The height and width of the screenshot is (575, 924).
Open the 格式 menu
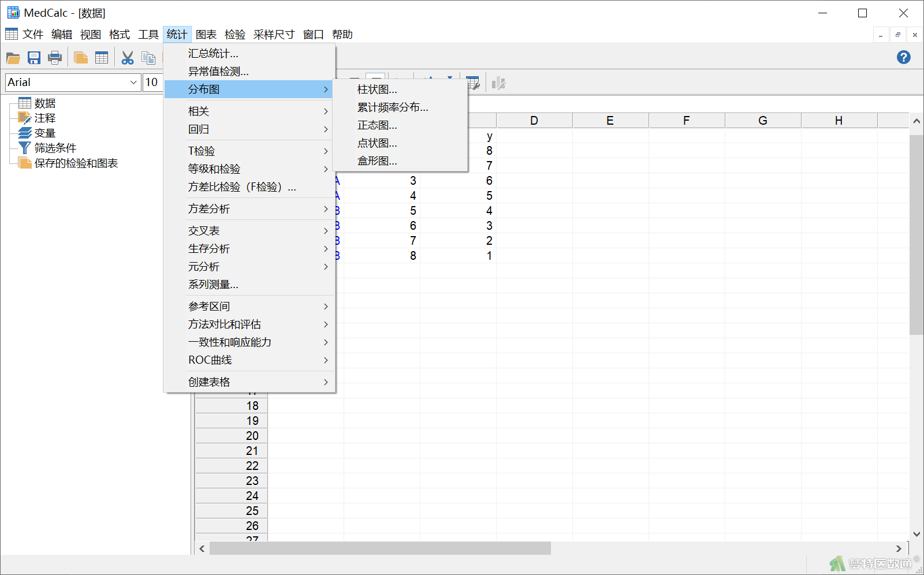(120, 35)
